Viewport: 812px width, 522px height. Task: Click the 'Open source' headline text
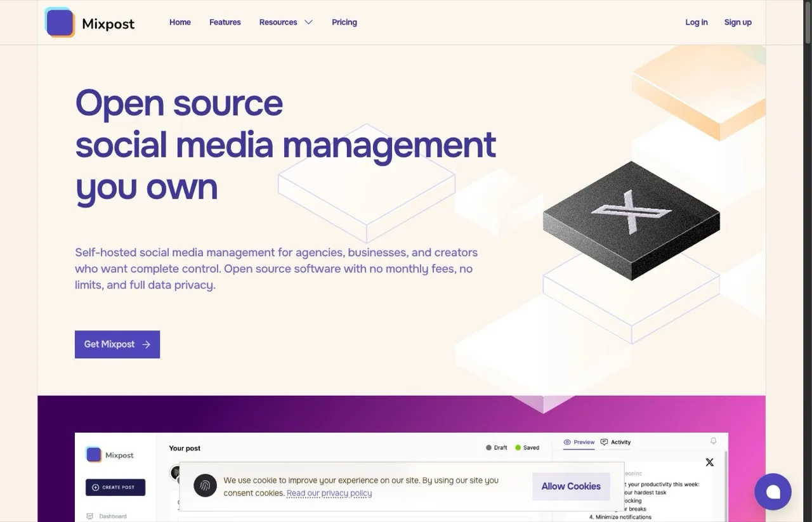click(179, 103)
